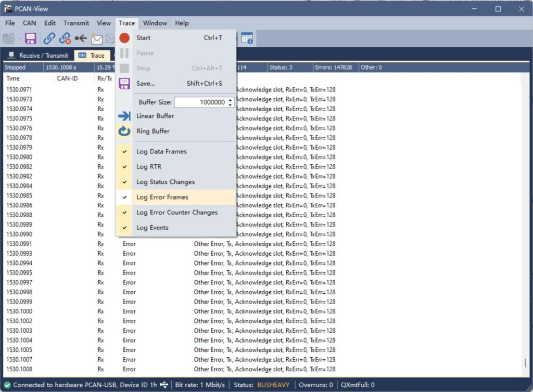Viewport: 533px width, 392px height.
Task: Open the Help menu
Action: pyautogui.click(x=182, y=23)
